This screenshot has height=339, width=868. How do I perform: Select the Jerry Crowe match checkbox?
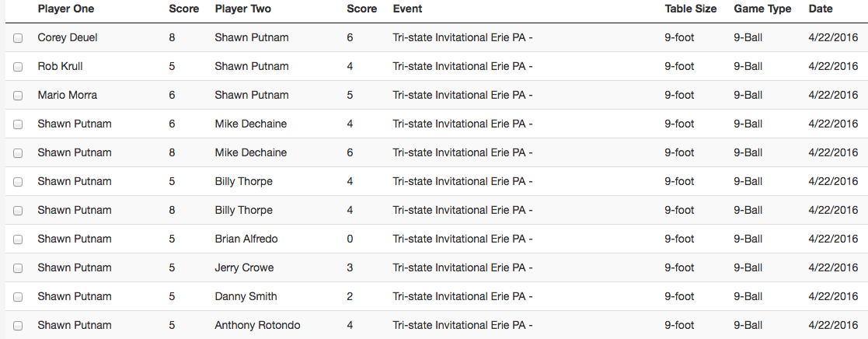(18, 268)
